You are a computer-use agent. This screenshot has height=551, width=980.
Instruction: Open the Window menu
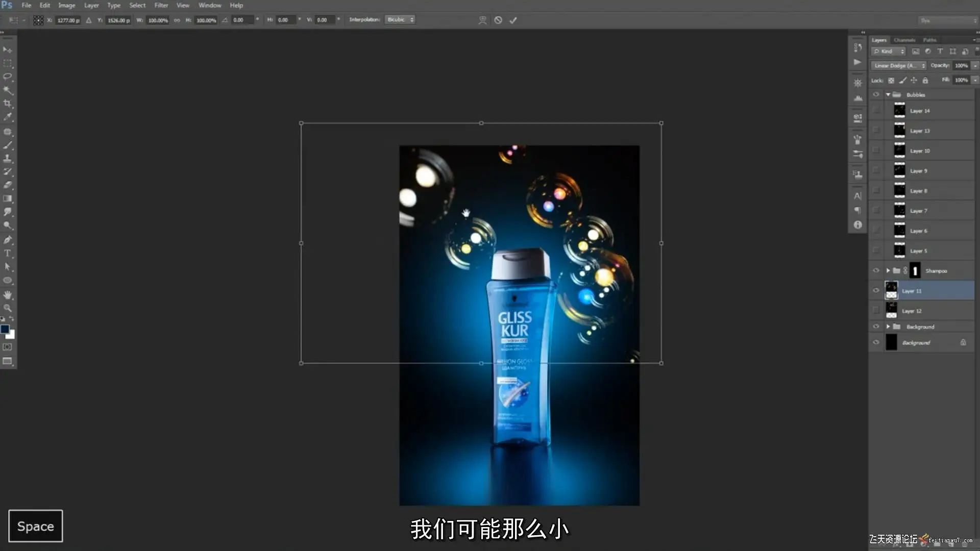[210, 5]
